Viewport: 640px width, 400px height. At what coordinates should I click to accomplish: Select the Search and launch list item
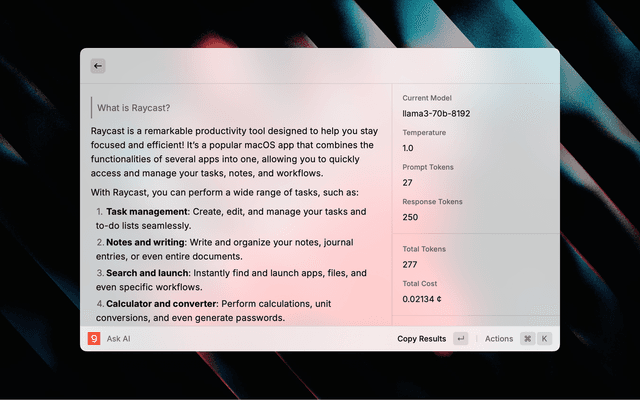coord(231,279)
